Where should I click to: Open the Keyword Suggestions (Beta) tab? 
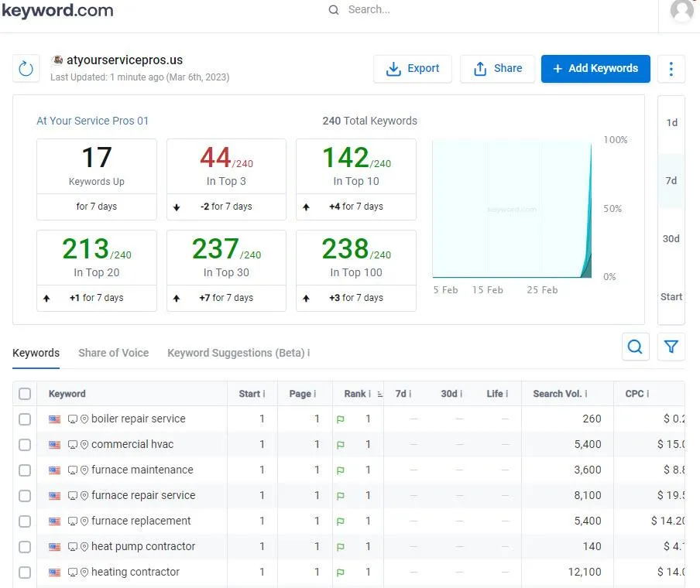[235, 353]
